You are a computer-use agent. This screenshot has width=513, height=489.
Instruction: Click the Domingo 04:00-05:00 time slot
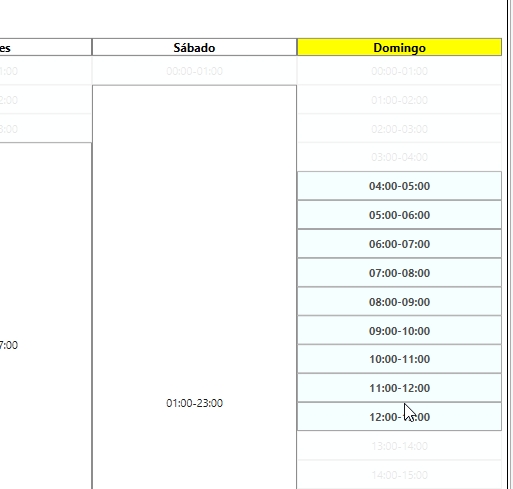(399, 186)
